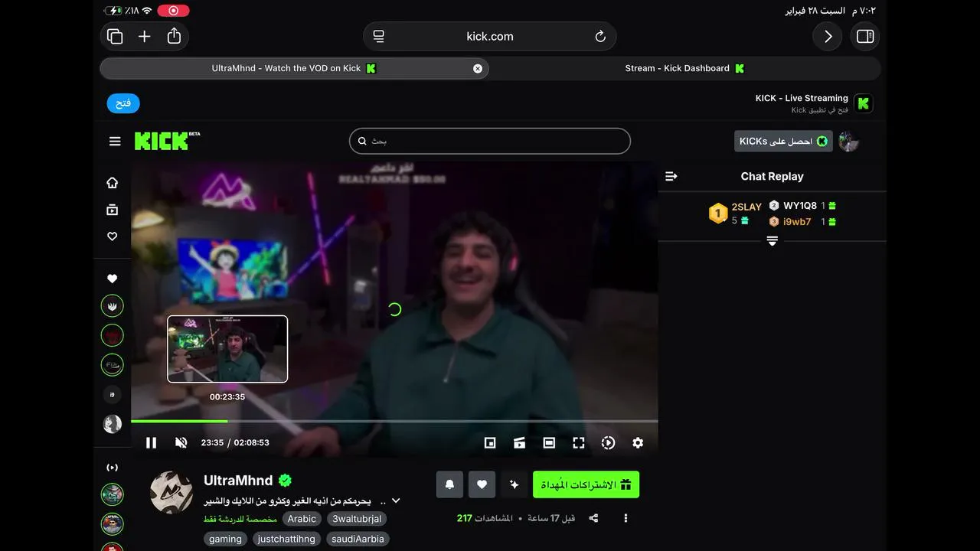Open filled-heart followed channels section
980x551 pixels.
point(113,279)
